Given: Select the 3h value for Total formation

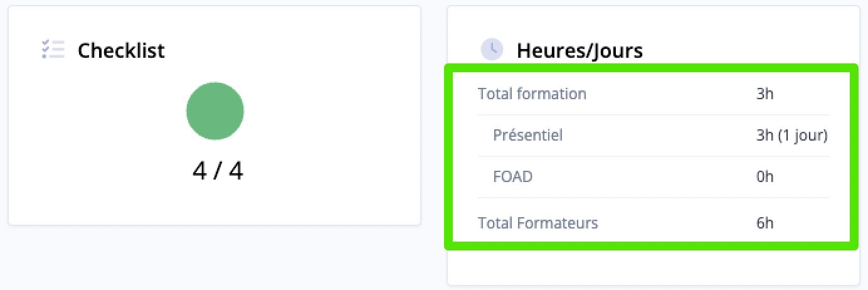Looking at the screenshot, I should pos(765,94).
